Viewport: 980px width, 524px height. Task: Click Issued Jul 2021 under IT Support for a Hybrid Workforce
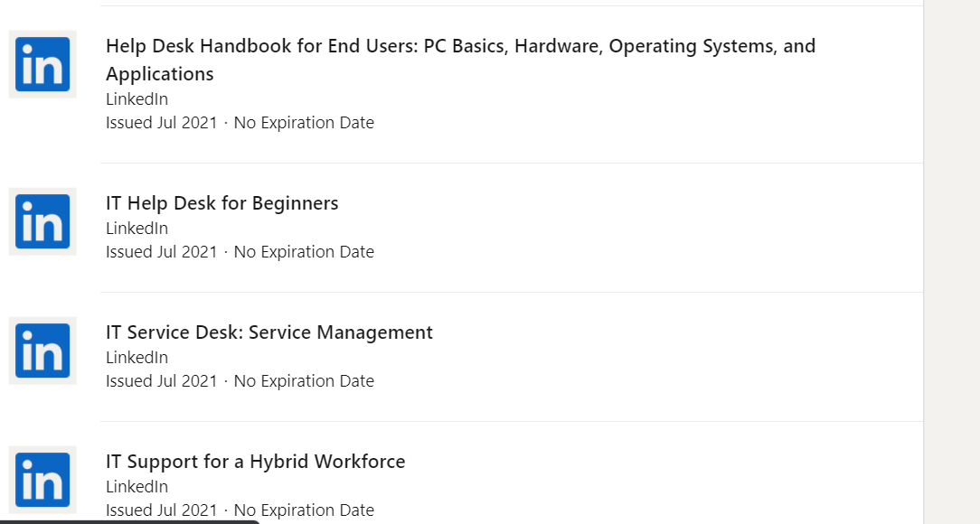point(161,510)
